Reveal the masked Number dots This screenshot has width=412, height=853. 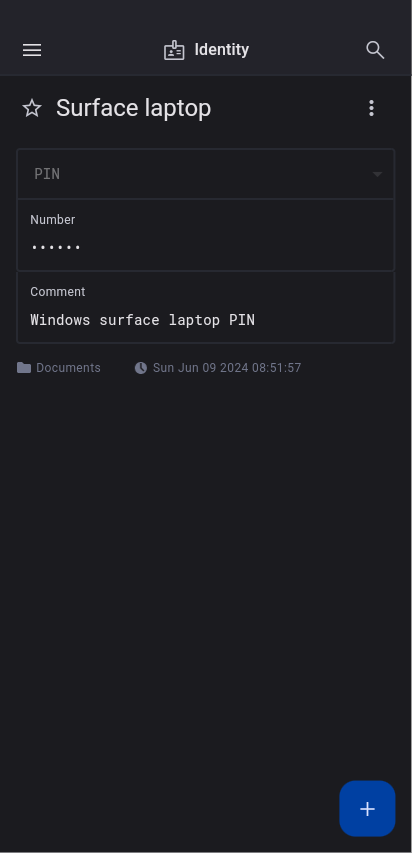[x=56, y=248]
